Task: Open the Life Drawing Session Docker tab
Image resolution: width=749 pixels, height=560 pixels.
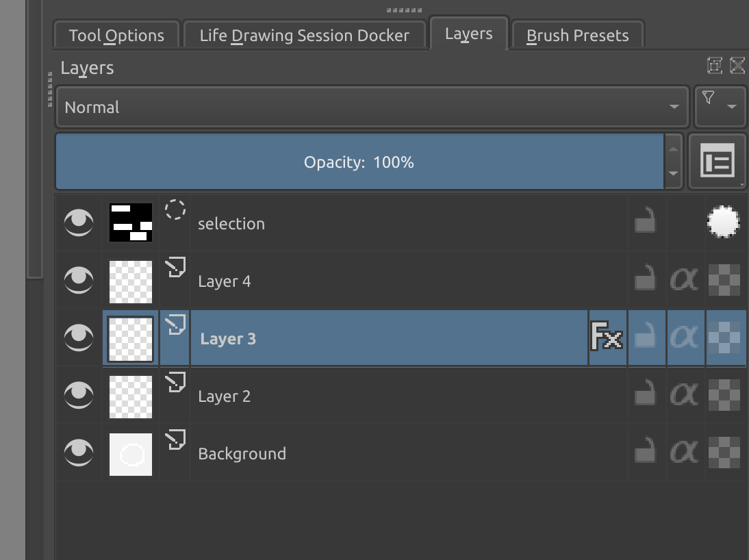Action: 304,36
